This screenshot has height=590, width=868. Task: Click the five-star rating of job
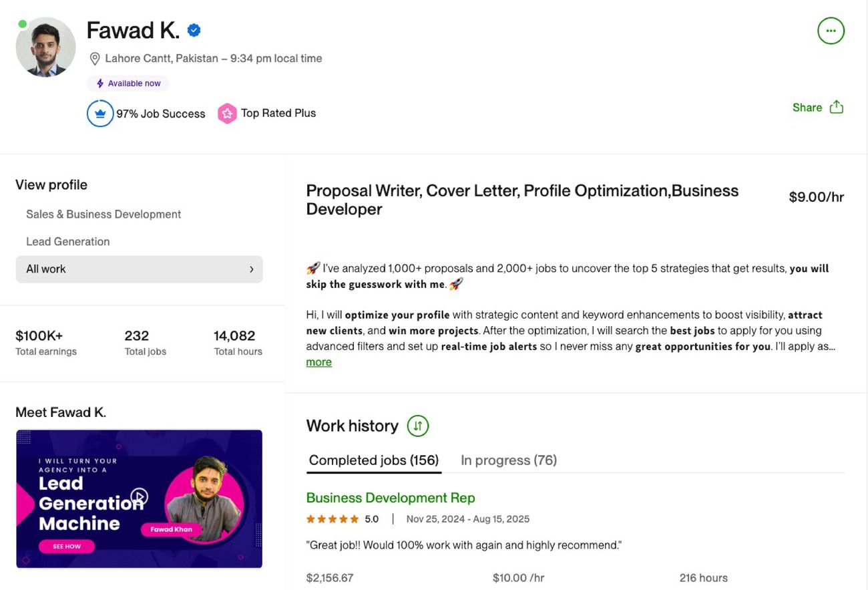pyautogui.click(x=333, y=519)
